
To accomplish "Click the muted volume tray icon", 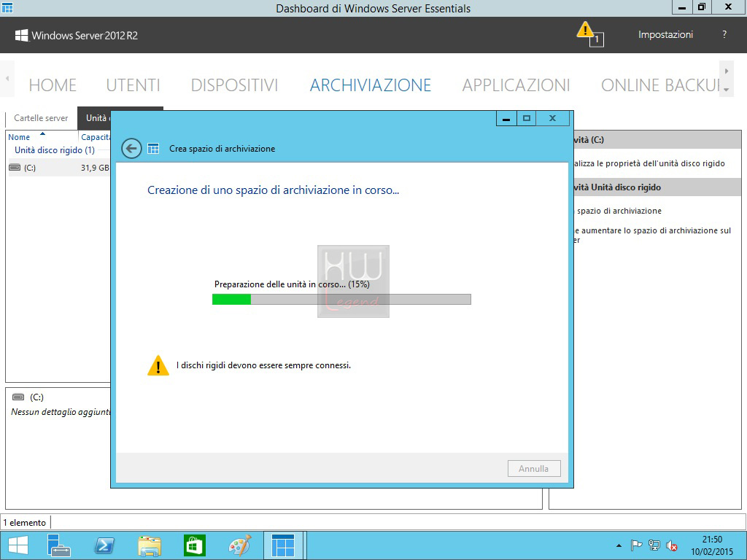I will tap(672, 545).
